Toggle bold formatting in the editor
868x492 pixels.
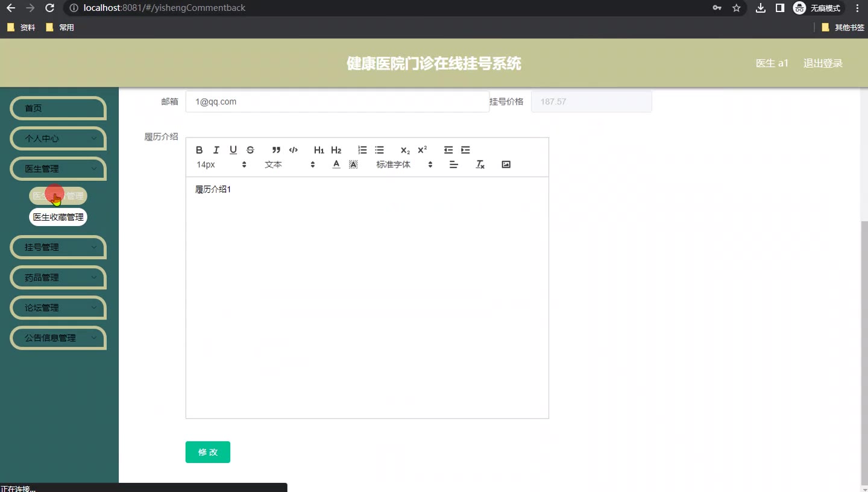click(200, 150)
